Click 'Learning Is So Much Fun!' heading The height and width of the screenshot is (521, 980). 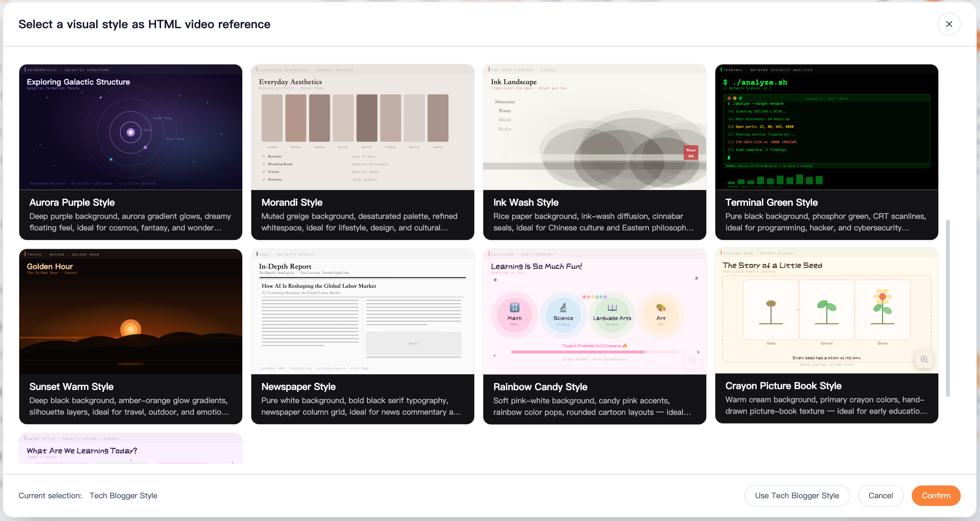tap(536, 266)
